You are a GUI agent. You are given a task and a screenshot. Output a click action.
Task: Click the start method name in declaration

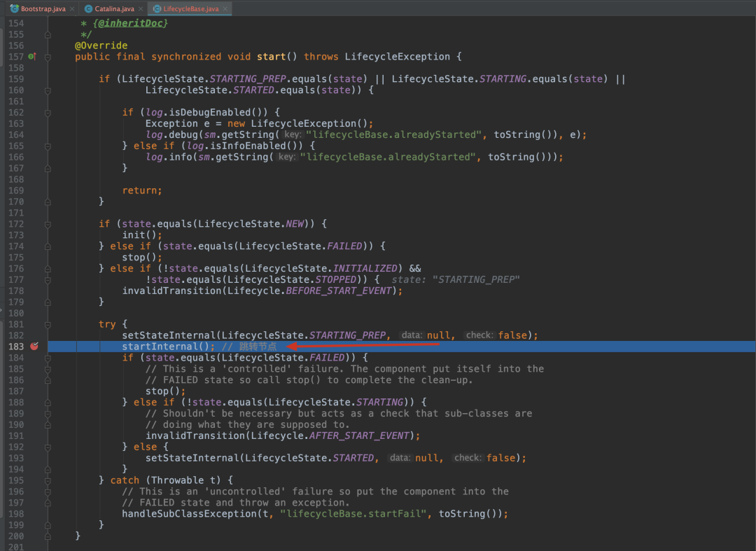[272, 57]
